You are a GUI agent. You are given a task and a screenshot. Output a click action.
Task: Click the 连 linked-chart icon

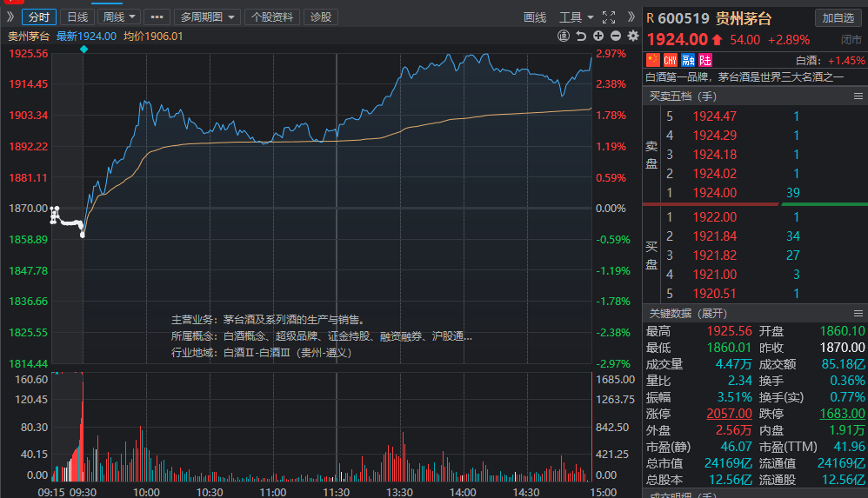coord(564,36)
